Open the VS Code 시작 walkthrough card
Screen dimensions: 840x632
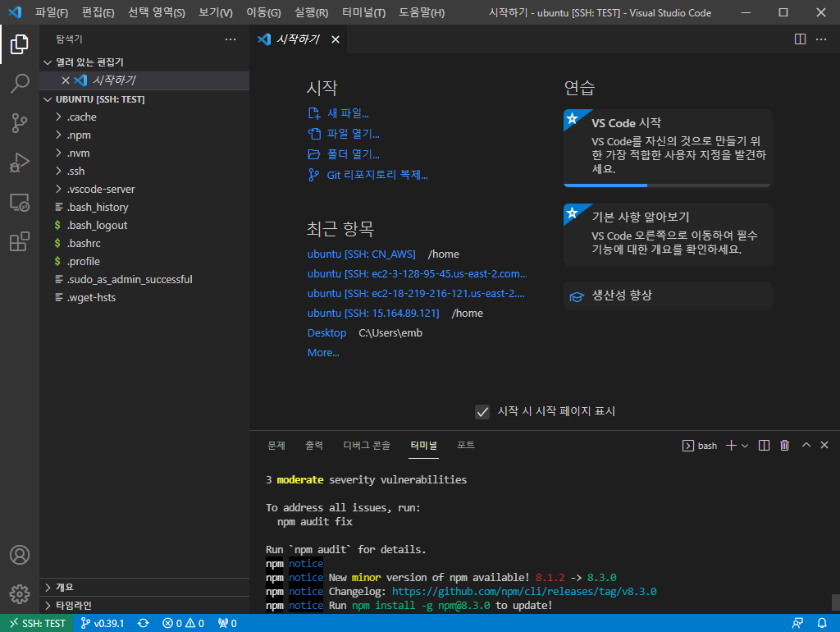pos(667,148)
